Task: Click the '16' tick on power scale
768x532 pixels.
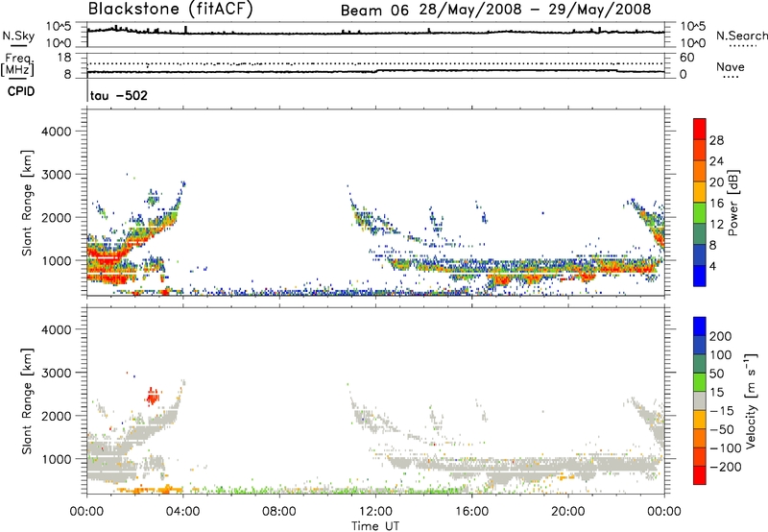Action: [716, 204]
